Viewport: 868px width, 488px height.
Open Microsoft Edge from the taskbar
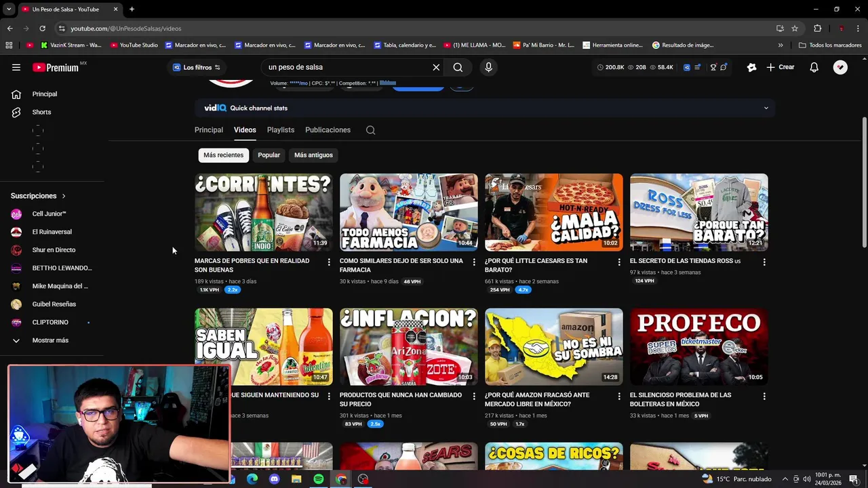tap(252, 479)
